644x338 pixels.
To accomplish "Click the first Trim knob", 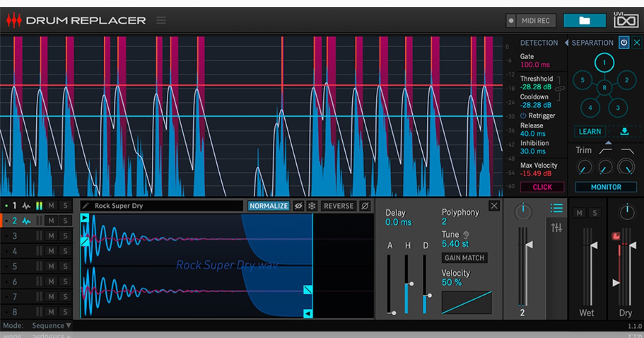I will (x=584, y=167).
